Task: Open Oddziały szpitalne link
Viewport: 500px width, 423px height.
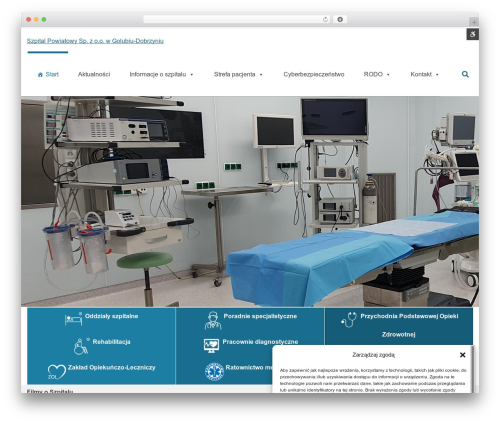Action: tap(111, 316)
